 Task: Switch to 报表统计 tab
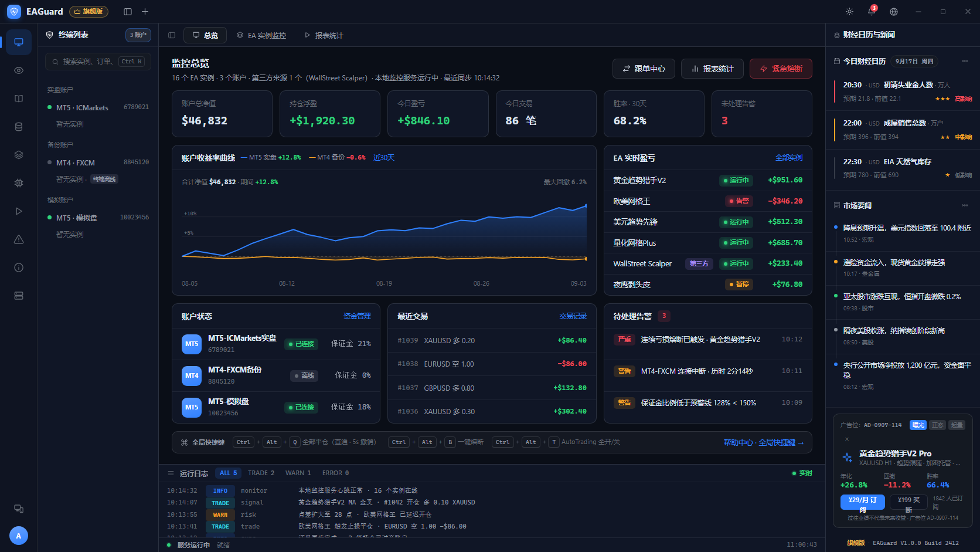pos(324,35)
